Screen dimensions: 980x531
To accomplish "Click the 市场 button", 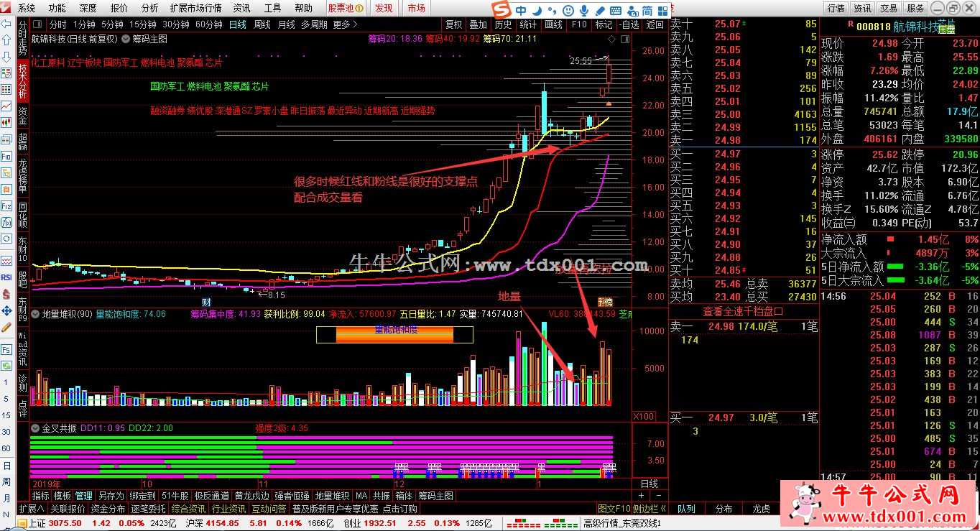I will 415,8.
